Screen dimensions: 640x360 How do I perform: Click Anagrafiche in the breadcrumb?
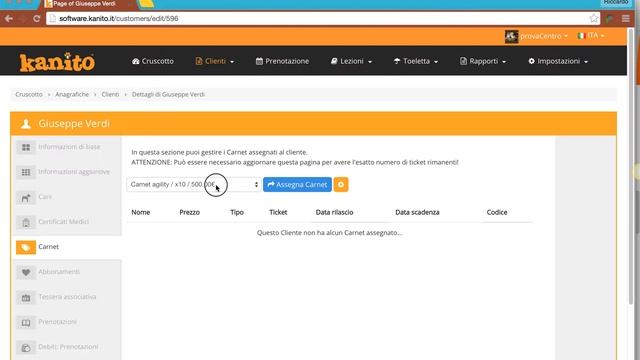click(72, 94)
